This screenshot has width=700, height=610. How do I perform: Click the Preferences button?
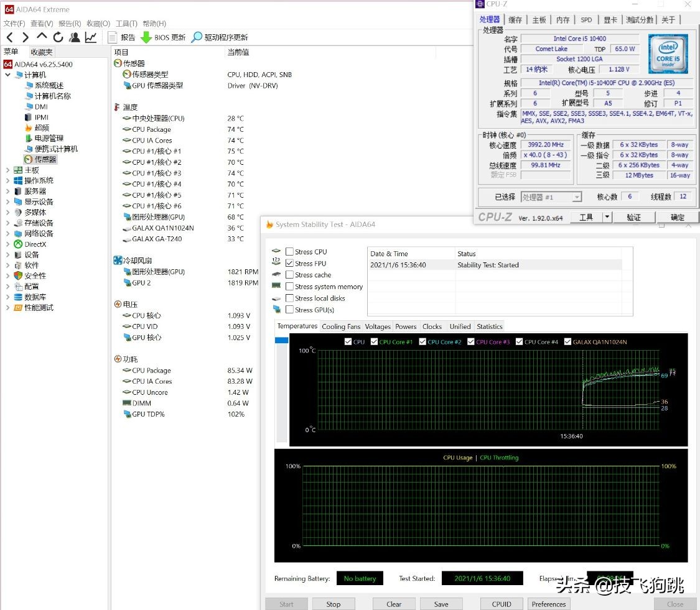(549, 604)
